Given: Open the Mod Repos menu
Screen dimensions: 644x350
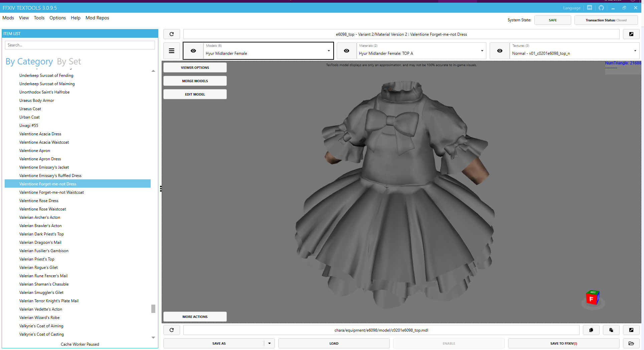Looking at the screenshot, I should click(97, 18).
